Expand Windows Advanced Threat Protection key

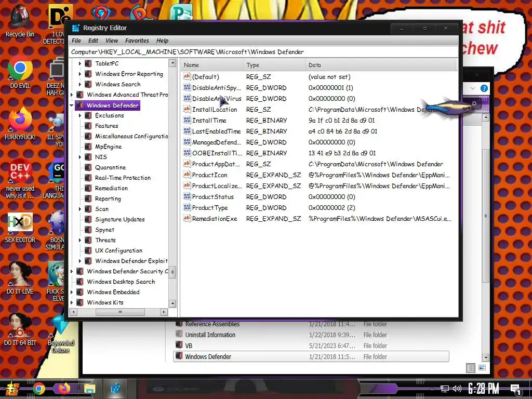72,95
